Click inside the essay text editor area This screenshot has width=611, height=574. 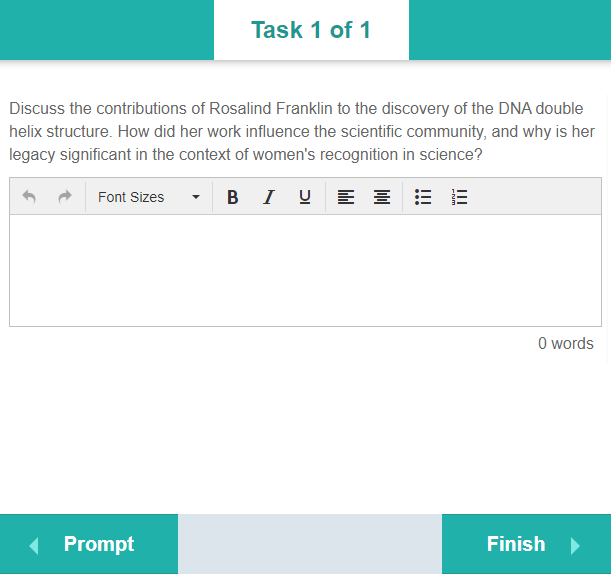coord(305,270)
